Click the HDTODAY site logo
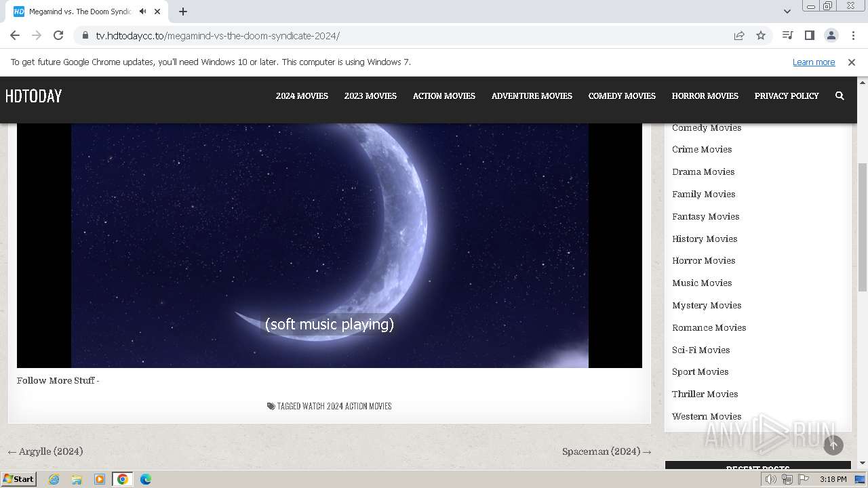This screenshot has width=868, height=488. tap(33, 96)
